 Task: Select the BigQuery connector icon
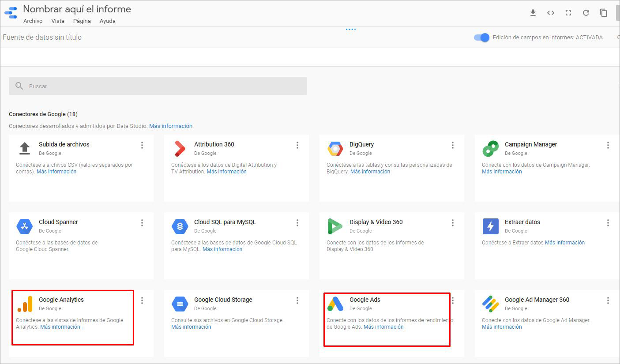pyautogui.click(x=335, y=149)
